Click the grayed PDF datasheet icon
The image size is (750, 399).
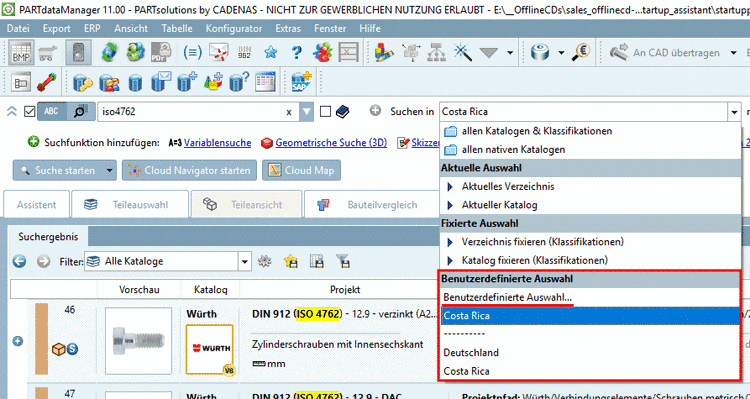[x=161, y=53]
